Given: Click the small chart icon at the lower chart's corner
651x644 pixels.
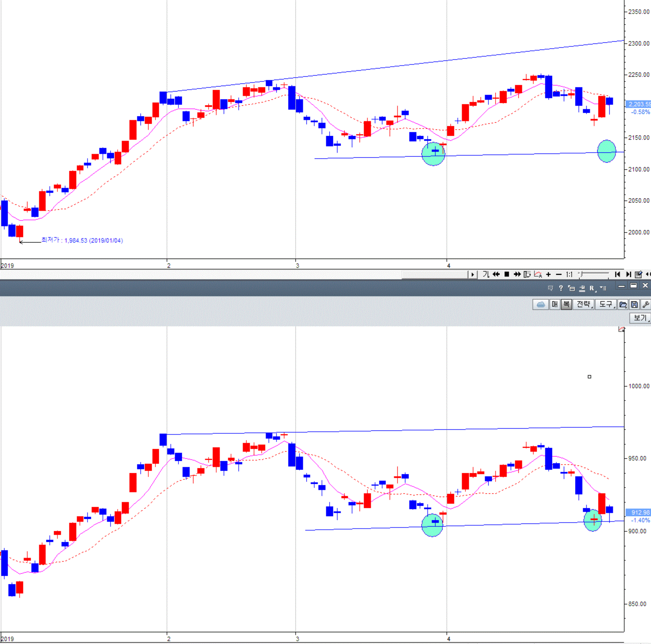Looking at the screenshot, I should click(621, 329).
